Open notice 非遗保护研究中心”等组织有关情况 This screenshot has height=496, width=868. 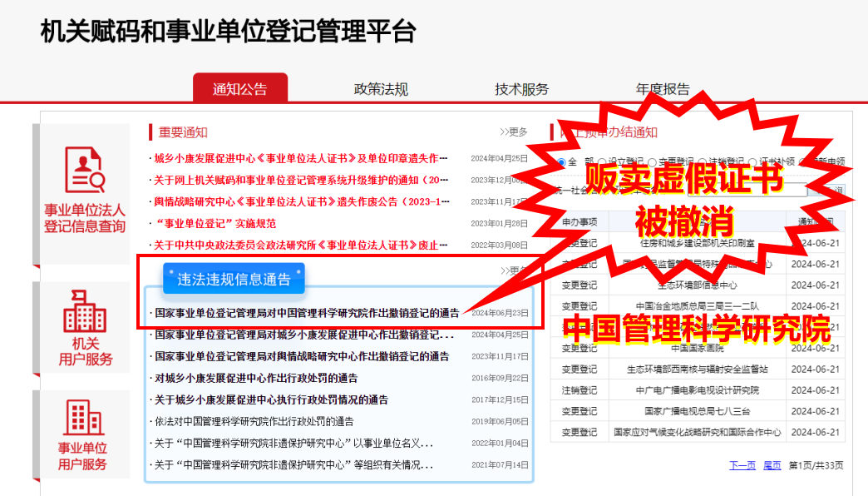(x=293, y=465)
